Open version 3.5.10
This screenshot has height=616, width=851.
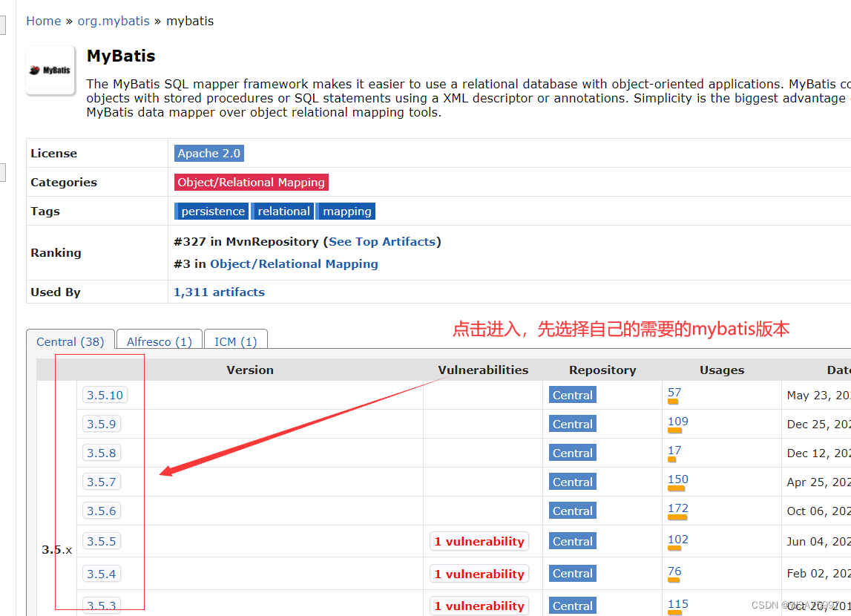(105, 395)
